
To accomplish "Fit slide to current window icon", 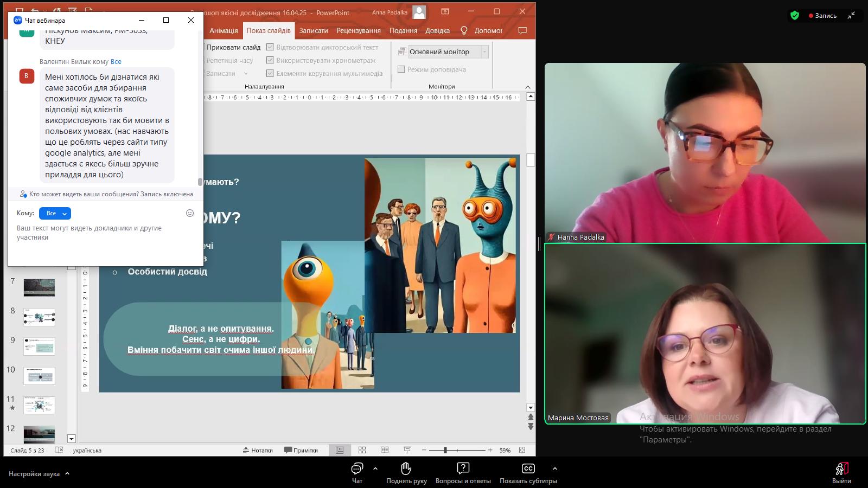I will click(522, 450).
